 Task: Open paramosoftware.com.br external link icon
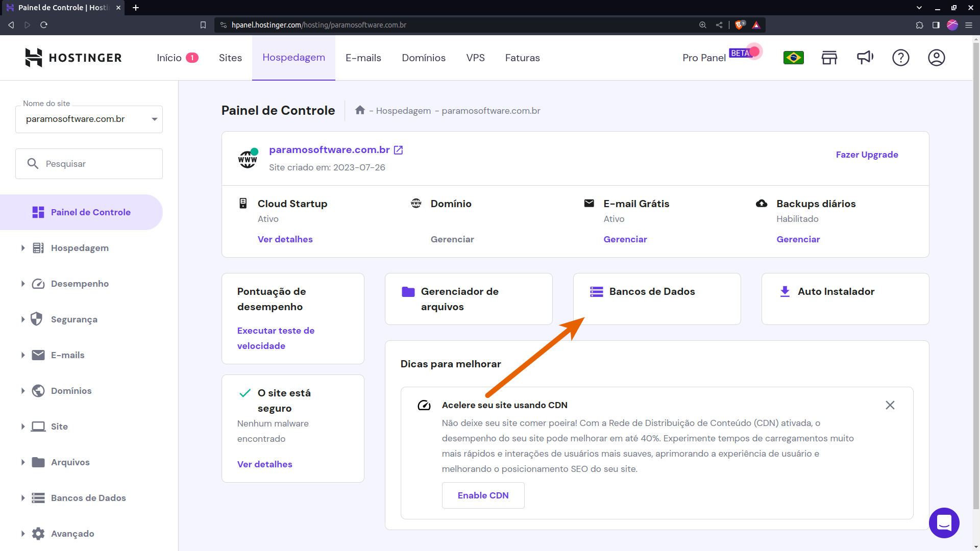coord(399,150)
